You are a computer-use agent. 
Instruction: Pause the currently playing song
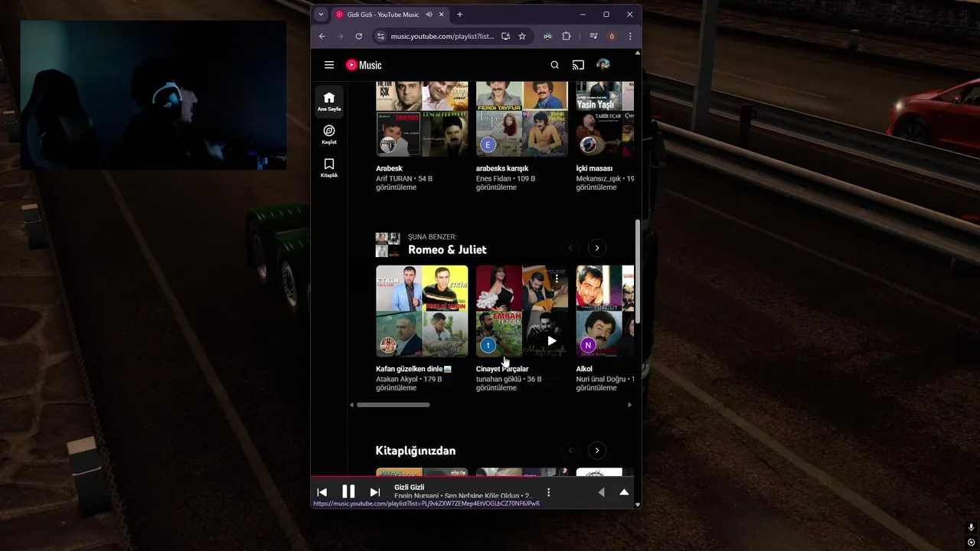[x=348, y=491]
